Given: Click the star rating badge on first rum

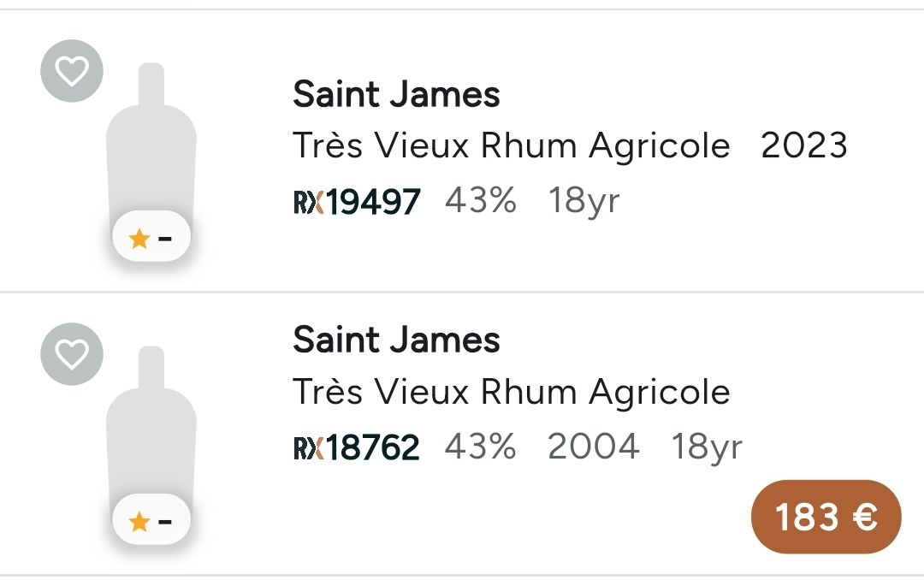Looking at the screenshot, I should 151,239.
